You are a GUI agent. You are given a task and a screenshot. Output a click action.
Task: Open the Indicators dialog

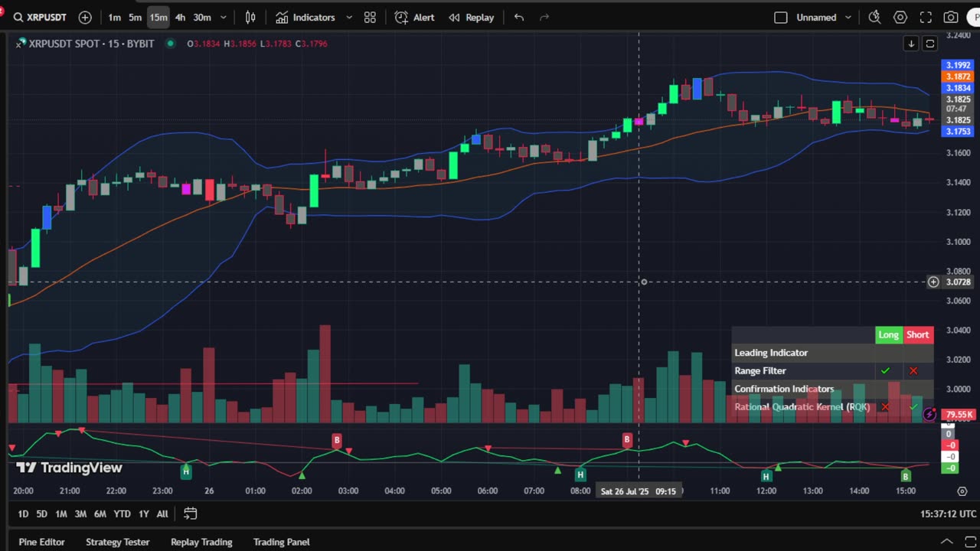305,17
